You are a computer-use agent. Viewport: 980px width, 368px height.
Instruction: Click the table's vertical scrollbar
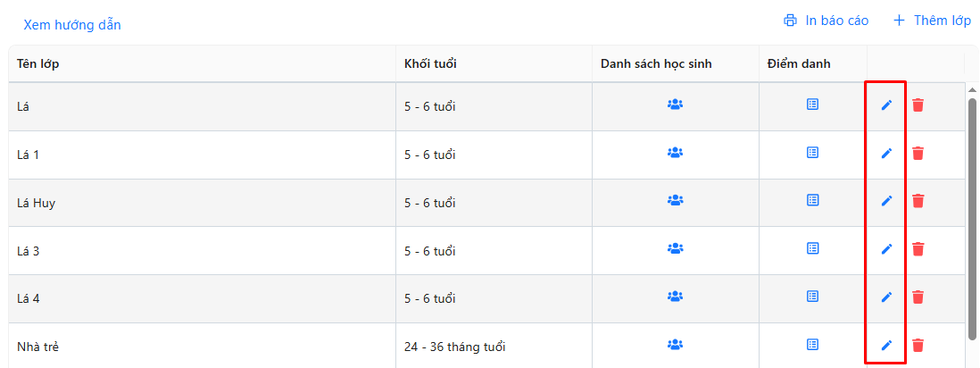[x=972, y=214]
